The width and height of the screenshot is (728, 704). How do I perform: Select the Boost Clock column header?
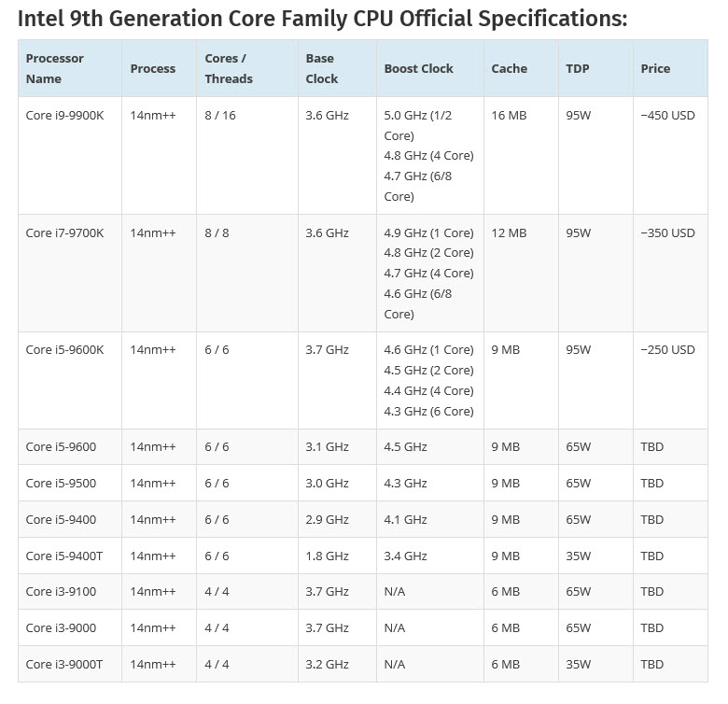(x=418, y=68)
